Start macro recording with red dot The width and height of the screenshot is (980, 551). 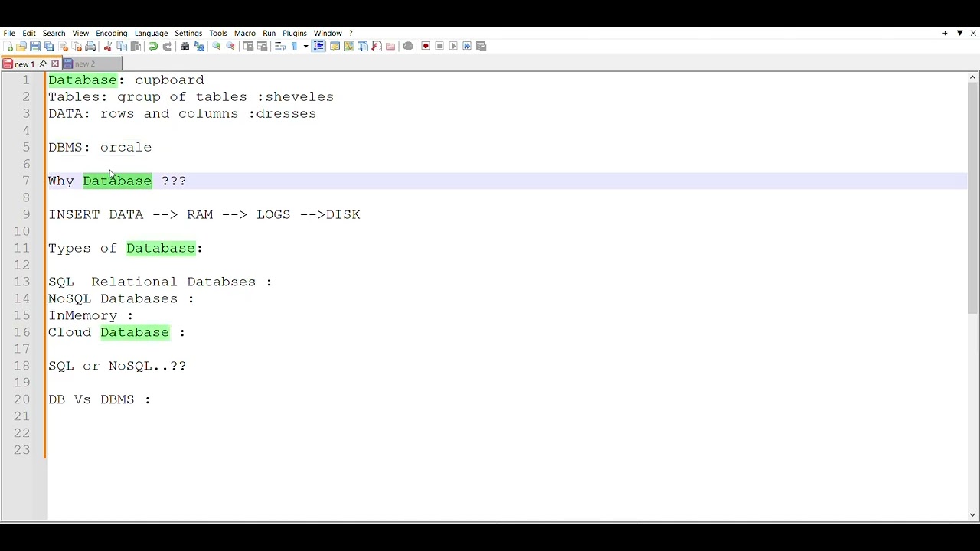coord(426,46)
